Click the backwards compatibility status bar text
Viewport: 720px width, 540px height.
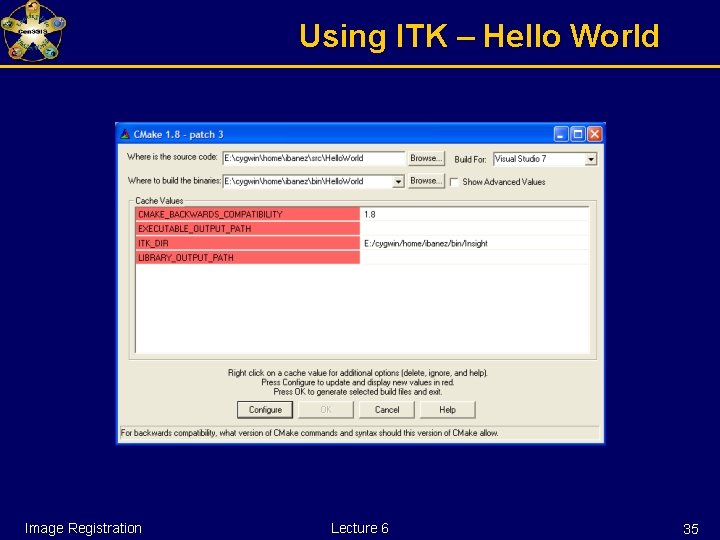point(309,433)
